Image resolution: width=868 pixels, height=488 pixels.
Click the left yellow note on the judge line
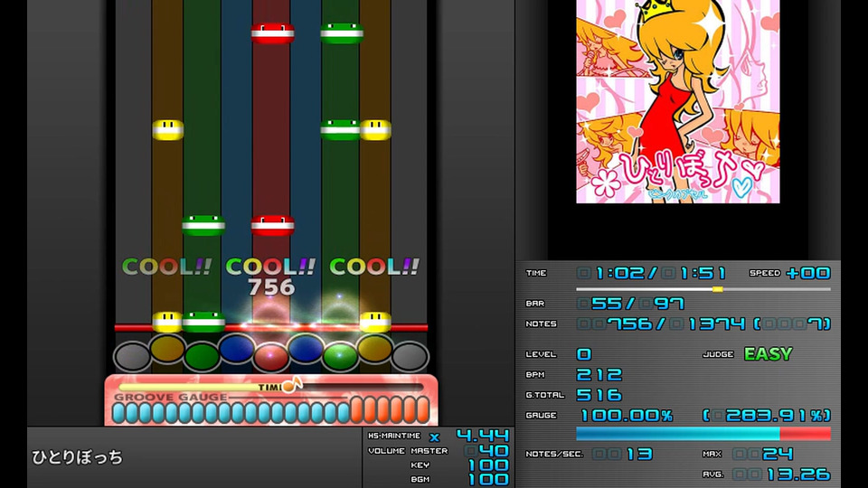coord(167,322)
